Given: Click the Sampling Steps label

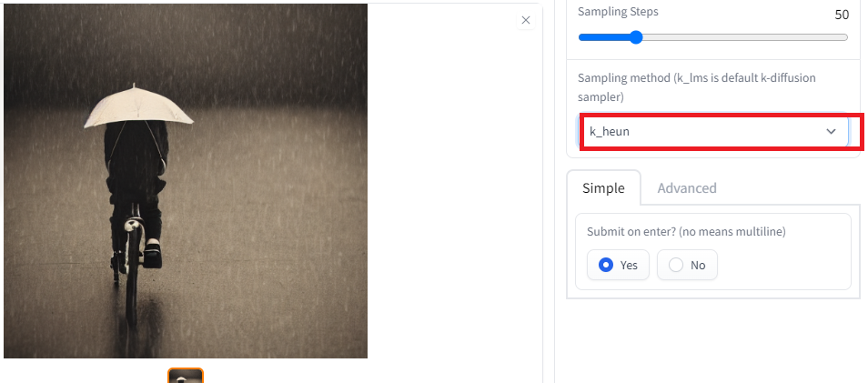Looking at the screenshot, I should [x=619, y=11].
